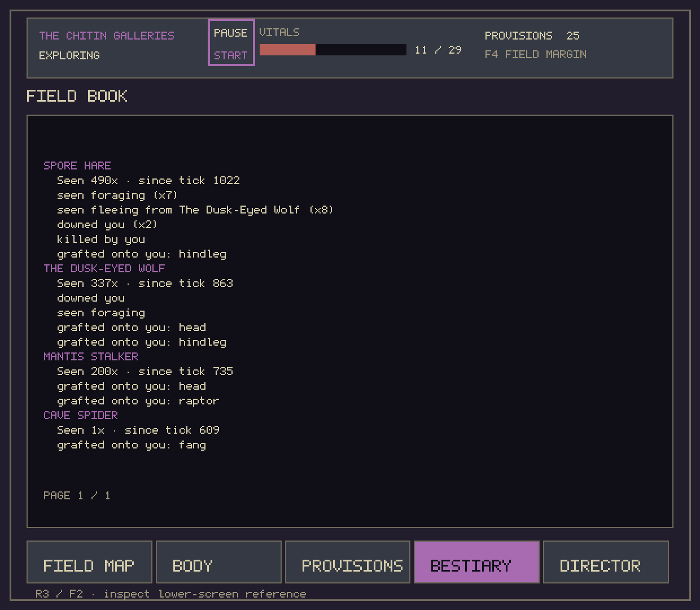Click Wolf 'grafted onto you: hindleg' line
This screenshot has height=610, width=700.
pos(142,342)
